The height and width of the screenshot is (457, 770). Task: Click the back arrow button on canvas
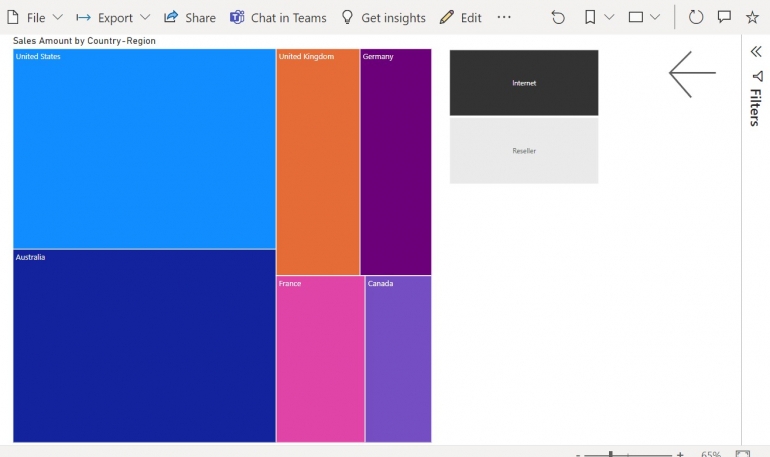coord(692,73)
